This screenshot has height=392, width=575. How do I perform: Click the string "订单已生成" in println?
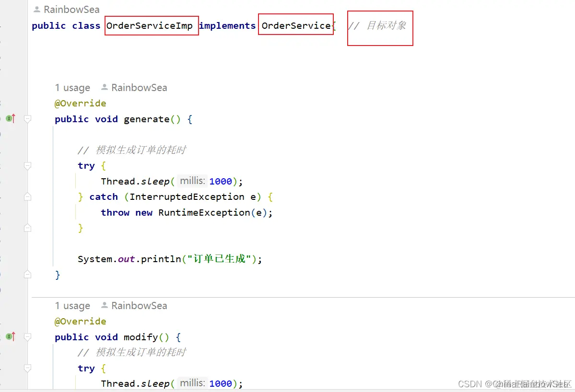(x=219, y=259)
